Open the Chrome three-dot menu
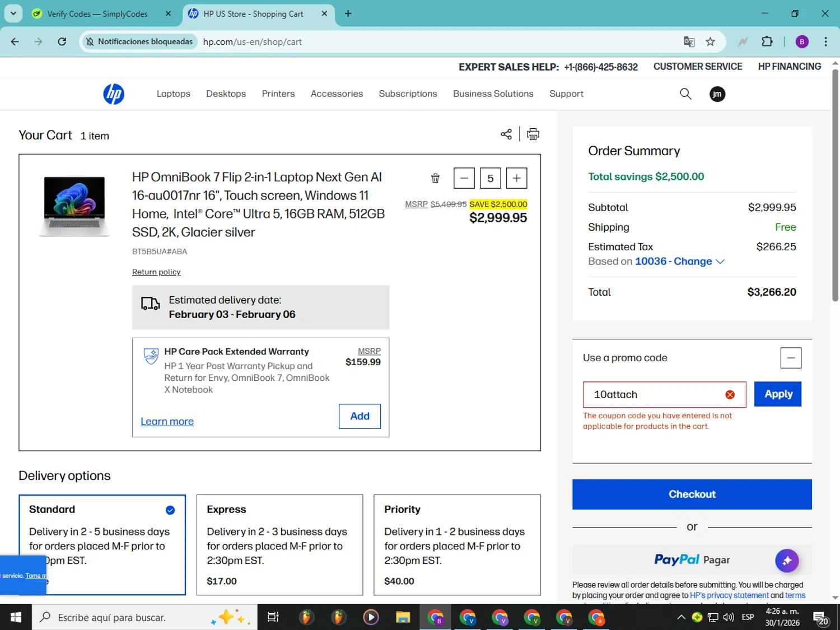The width and height of the screenshot is (840, 630). [826, 41]
